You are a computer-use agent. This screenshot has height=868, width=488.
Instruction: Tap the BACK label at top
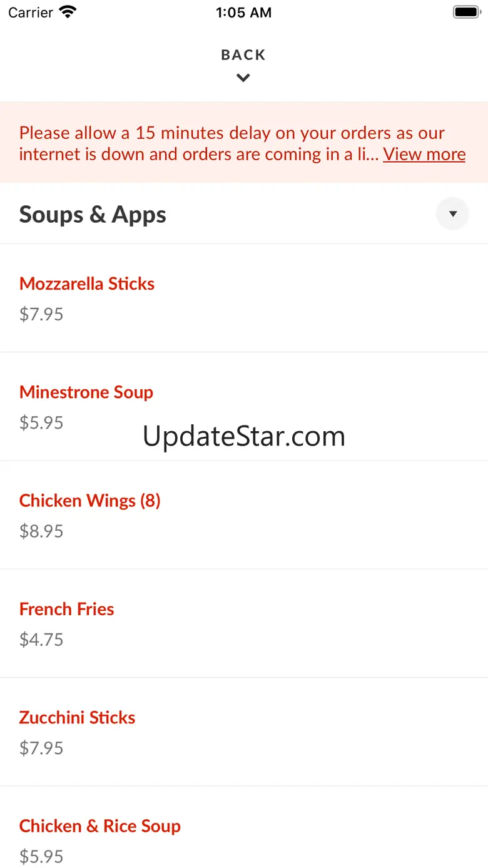coord(243,55)
